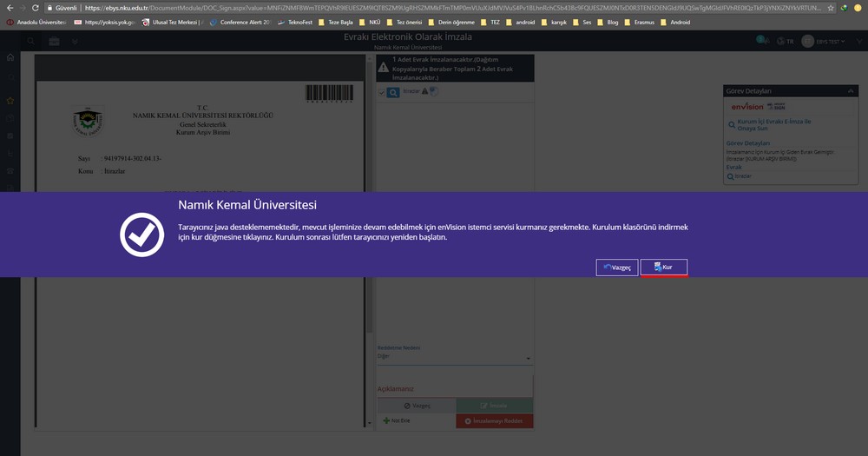Open the briefcase icon in app header
Image resolution: width=868 pixels, height=456 pixels.
(x=54, y=42)
